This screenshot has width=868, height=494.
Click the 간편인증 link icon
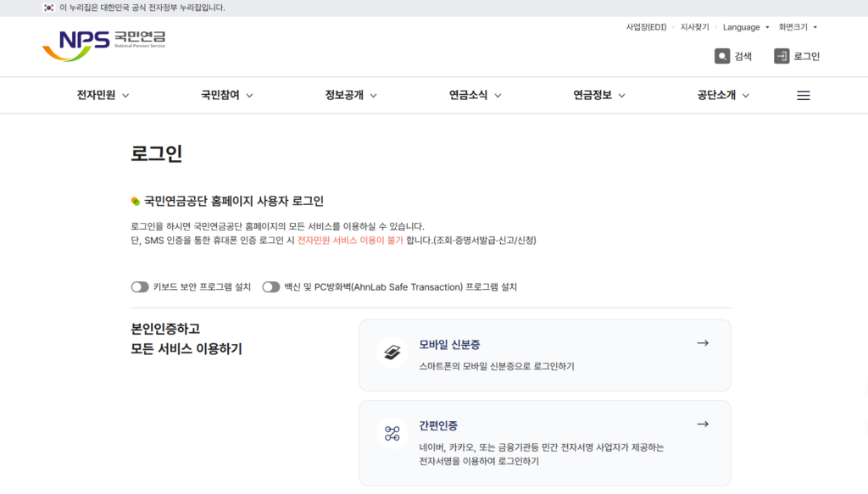point(392,434)
